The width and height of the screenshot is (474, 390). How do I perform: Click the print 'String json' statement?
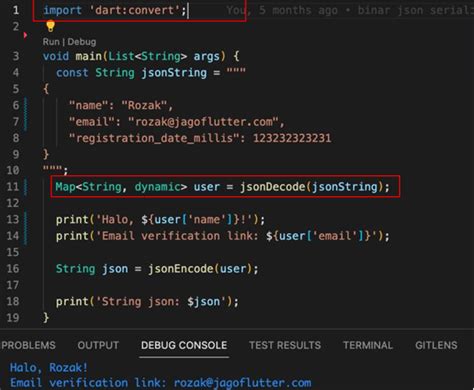(147, 302)
